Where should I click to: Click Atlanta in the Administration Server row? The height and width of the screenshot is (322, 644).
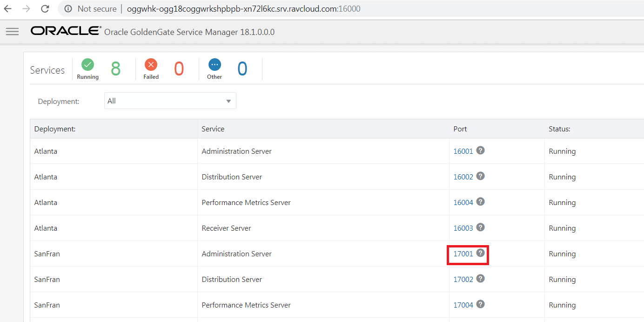(46, 151)
